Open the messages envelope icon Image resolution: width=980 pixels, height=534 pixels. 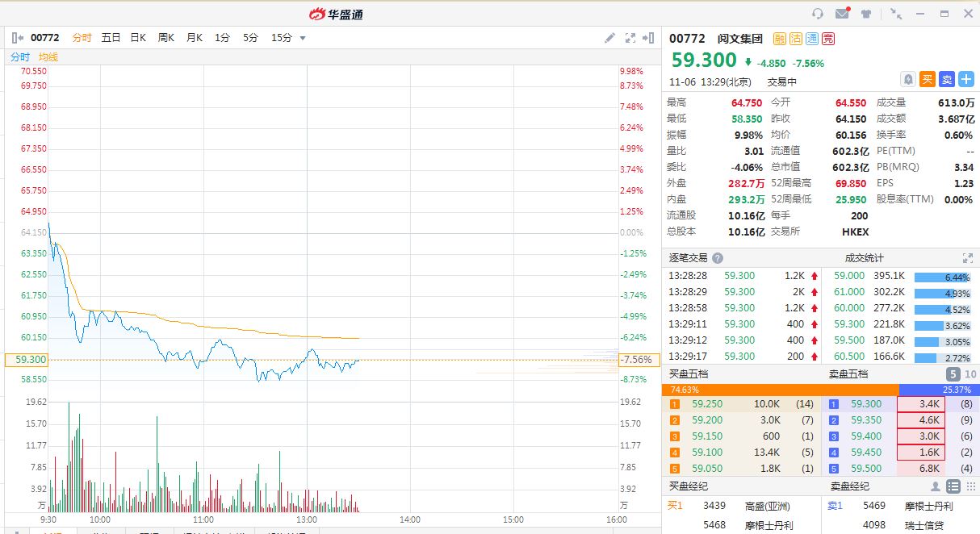(842, 14)
